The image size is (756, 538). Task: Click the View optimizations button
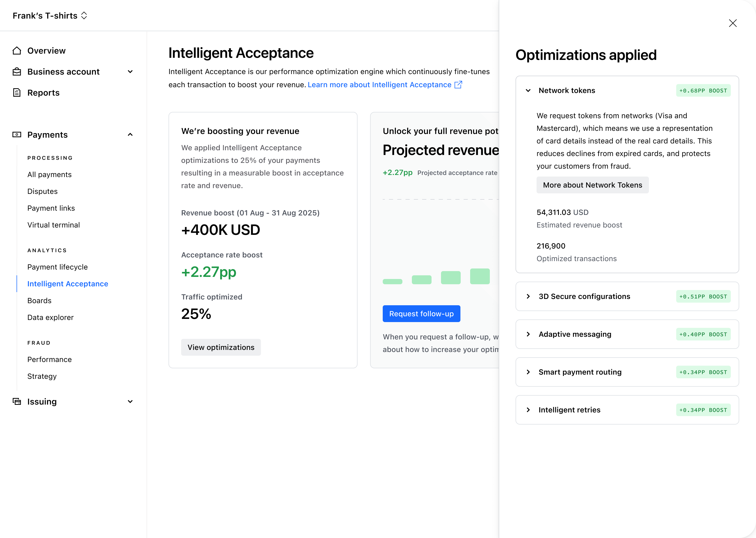pyautogui.click(x=221, y=347)
